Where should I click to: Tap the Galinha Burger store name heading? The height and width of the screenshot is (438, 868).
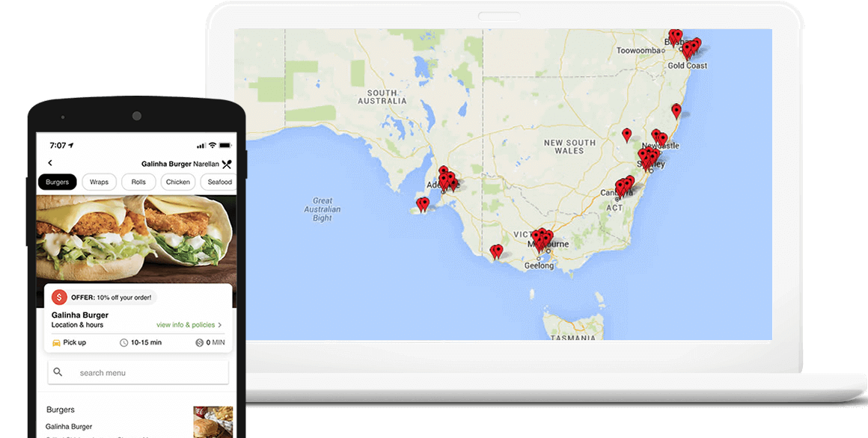pos(80,315)
